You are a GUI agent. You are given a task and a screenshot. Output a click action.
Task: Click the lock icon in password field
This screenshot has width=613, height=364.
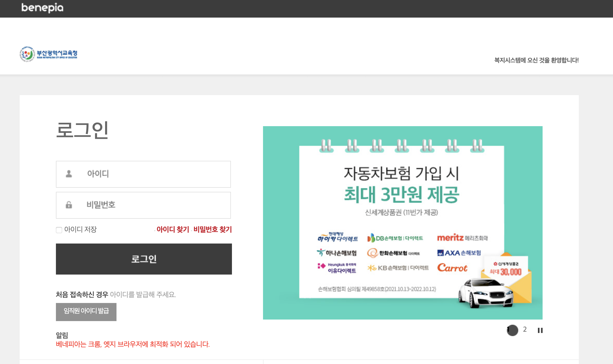tap(69, 205)
